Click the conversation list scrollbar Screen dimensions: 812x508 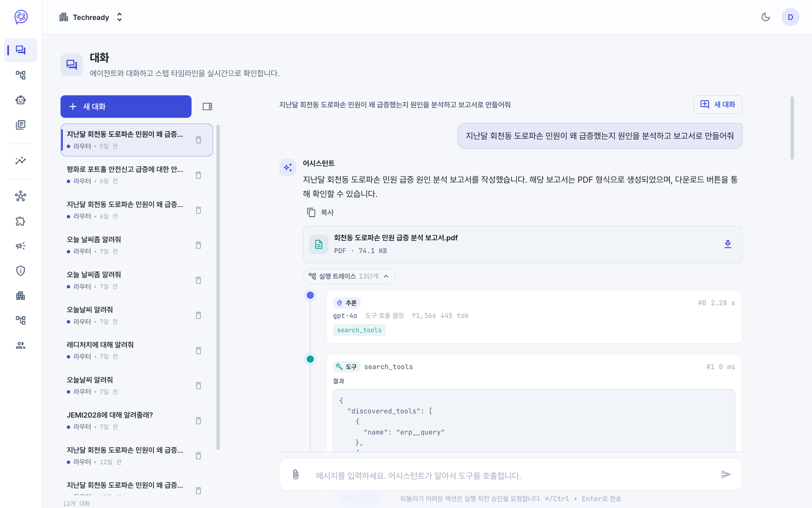[218, 287]
